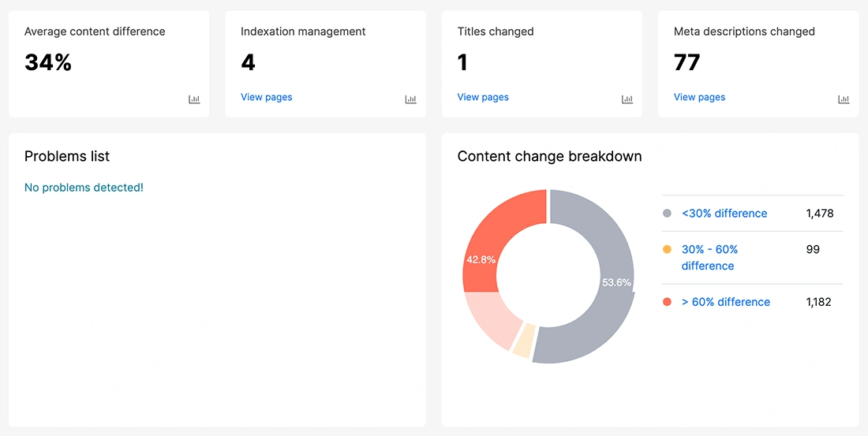Viewport: 868px width, 436px height.
Task: Click red legend dot for > 60% difference
Action: (x=667, y=302)
